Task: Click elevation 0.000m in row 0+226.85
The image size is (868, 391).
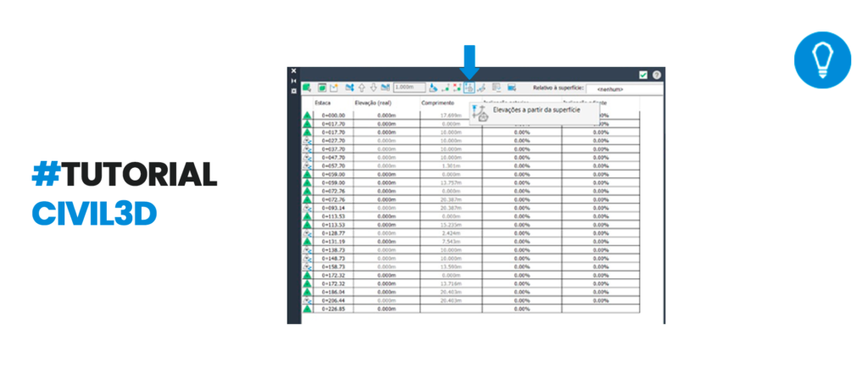Action: (x=387, y=309)
